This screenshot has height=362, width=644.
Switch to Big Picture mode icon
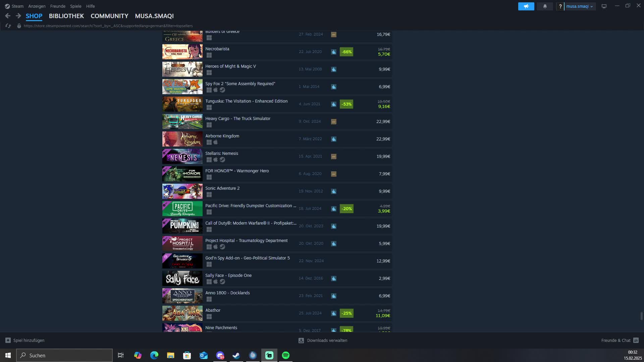604,6
